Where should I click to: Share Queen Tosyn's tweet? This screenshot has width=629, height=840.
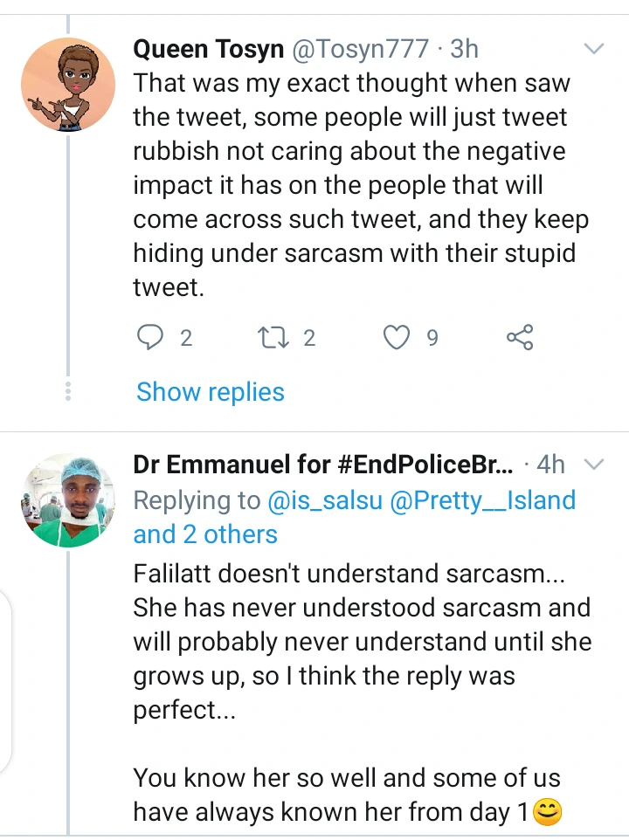pos(520,337)
